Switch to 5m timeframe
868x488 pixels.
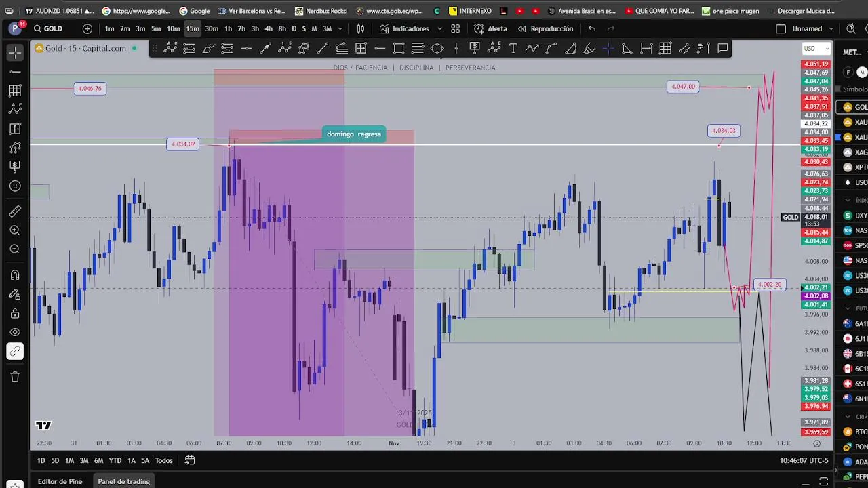pos(156,28)
